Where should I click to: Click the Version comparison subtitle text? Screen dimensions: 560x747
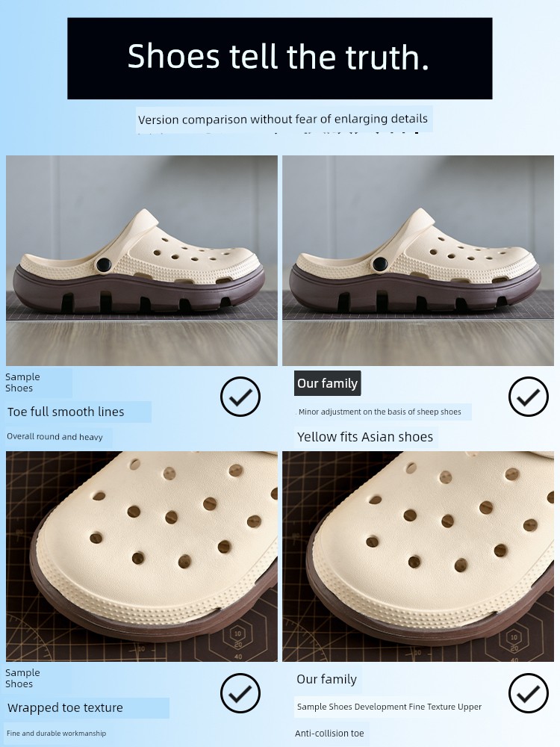click(284, 119)
